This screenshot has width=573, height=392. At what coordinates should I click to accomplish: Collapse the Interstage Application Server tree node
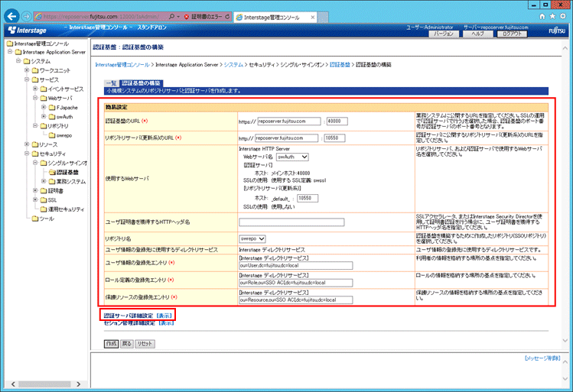click(10, 52)
